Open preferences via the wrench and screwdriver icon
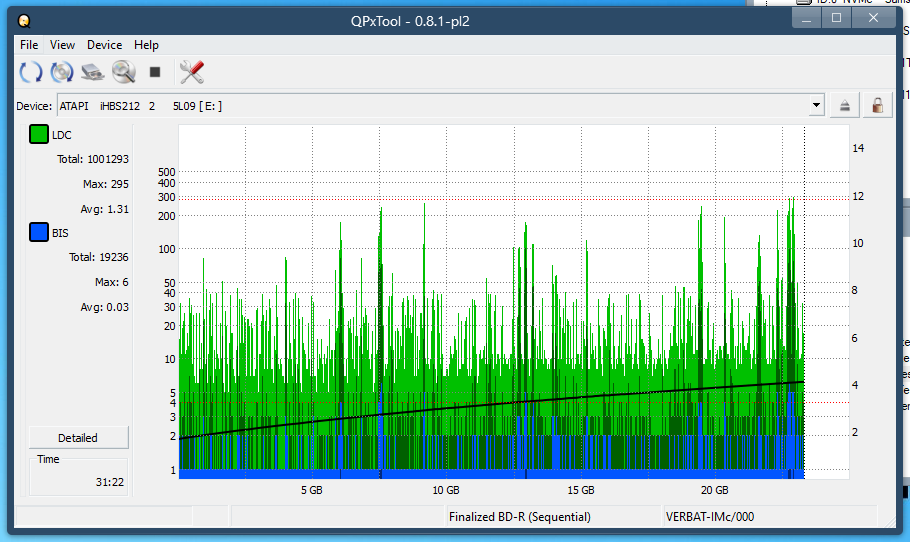The image size is (910, 542). pyautogui.click(x=192, y=72)
